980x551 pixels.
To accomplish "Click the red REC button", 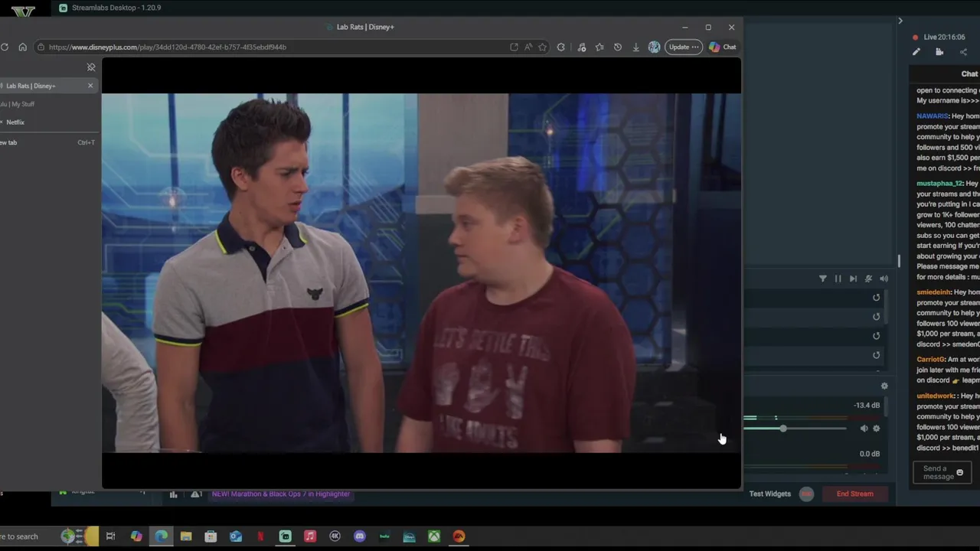I will click(806, 494).
